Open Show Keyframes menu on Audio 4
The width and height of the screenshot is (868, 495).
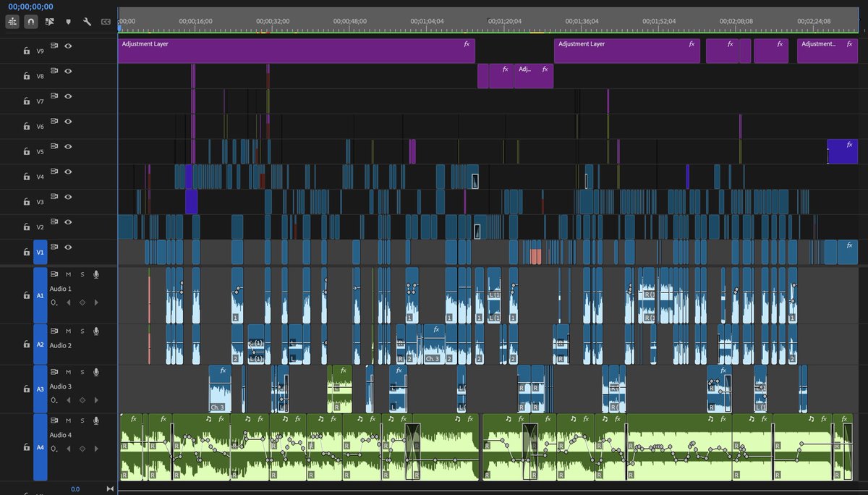pos(54,449)
